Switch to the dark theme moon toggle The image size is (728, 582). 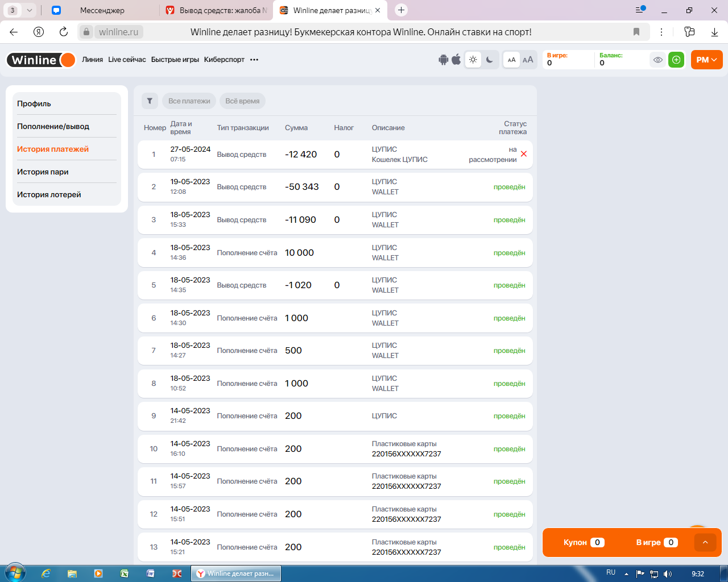tap(490, 60)
